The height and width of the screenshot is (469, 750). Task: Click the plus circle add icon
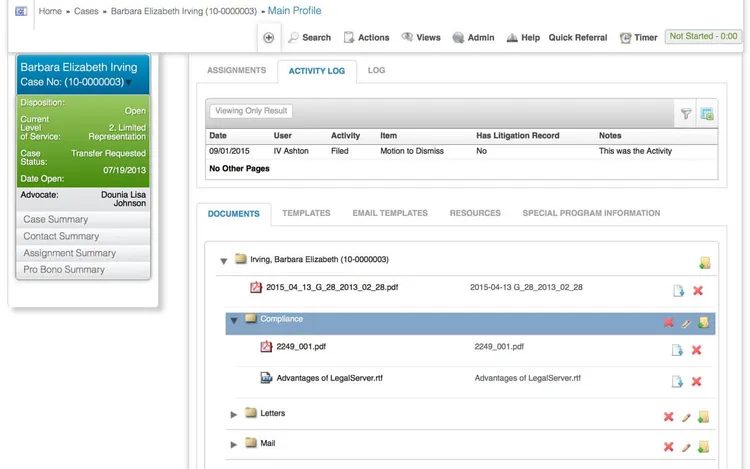point(269,37)
